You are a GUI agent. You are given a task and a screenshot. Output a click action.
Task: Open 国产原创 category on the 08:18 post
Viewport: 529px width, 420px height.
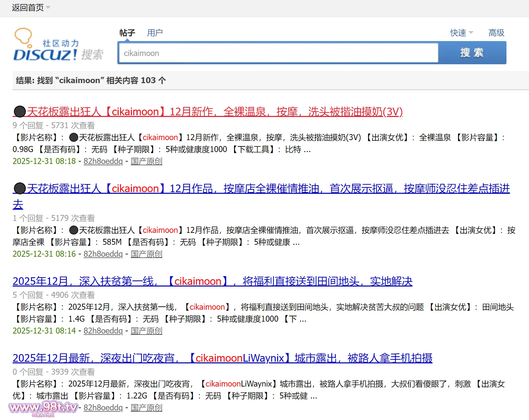pos(146,161)
